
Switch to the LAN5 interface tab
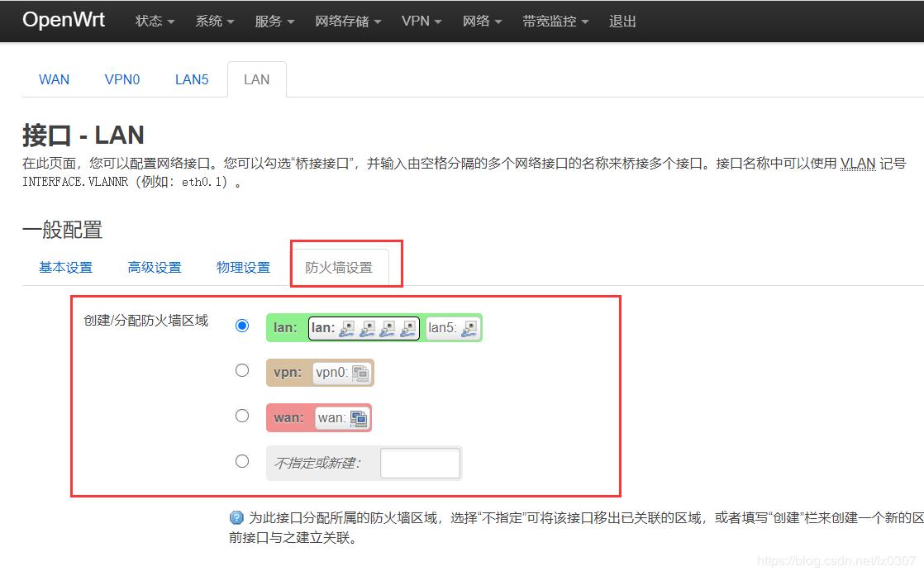click(191, 79)
